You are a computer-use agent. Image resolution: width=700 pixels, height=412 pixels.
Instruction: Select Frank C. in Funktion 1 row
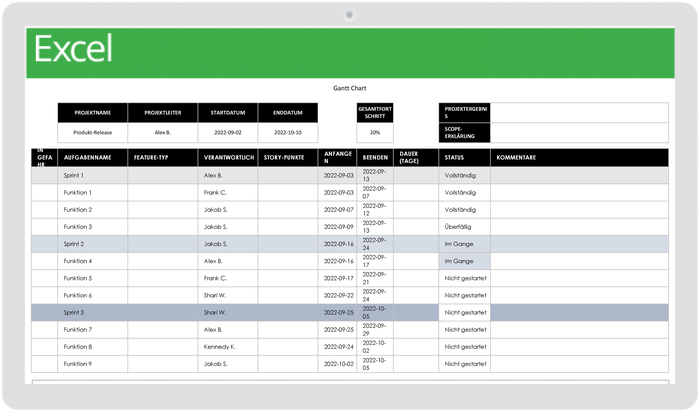[x=228, y=193]
